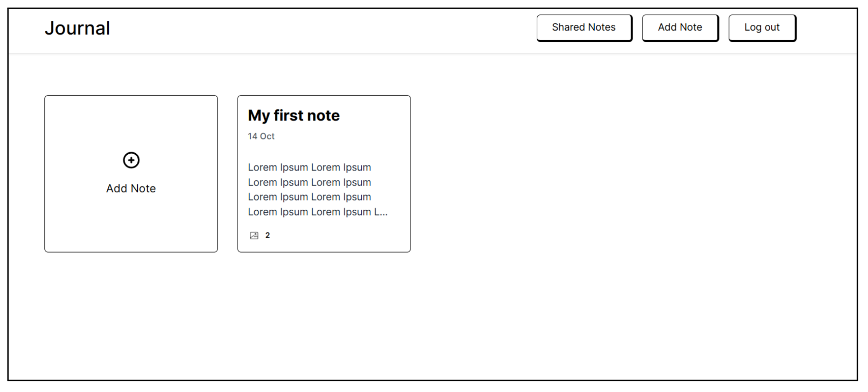Open the Shared Notes page
Screen dimensions: 868x392
584,27
